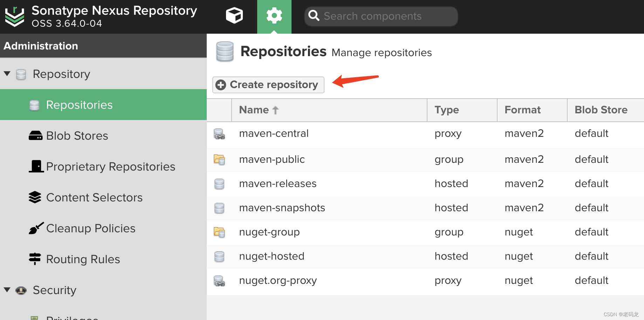Click the Repositories page header icon
Screen dimensions: 644x320
tap(225, 52)
